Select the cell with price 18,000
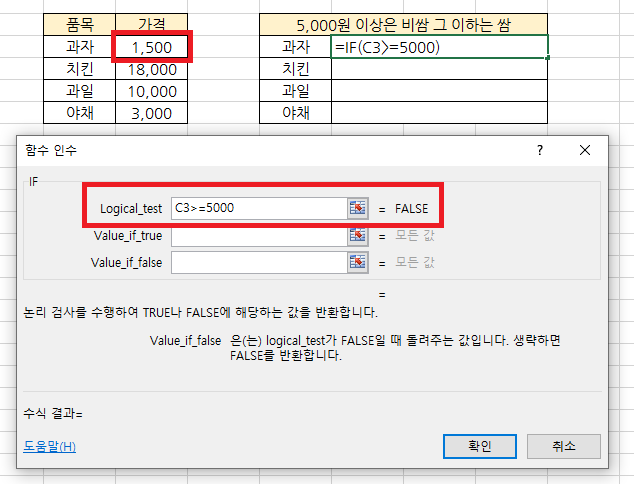 pyautogui.click(x=152, y=69)
